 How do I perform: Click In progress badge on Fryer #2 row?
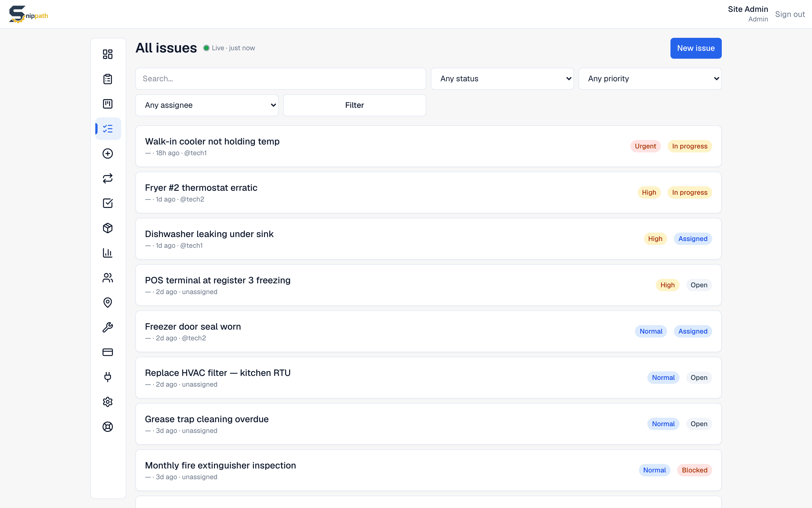coord(690,192)
